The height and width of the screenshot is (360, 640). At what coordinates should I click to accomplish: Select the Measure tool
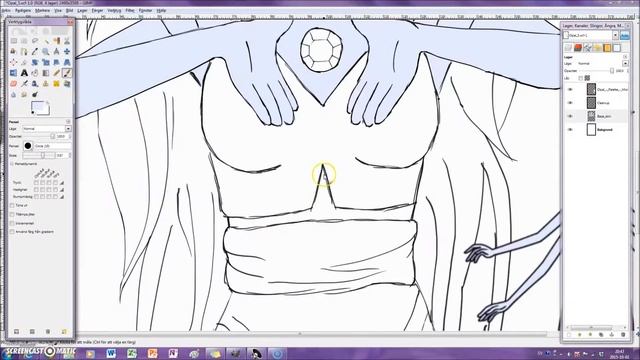[x=56, y=51]
